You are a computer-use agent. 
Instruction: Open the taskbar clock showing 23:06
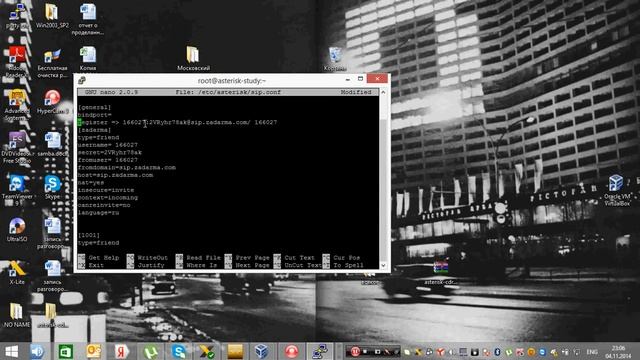619,351
